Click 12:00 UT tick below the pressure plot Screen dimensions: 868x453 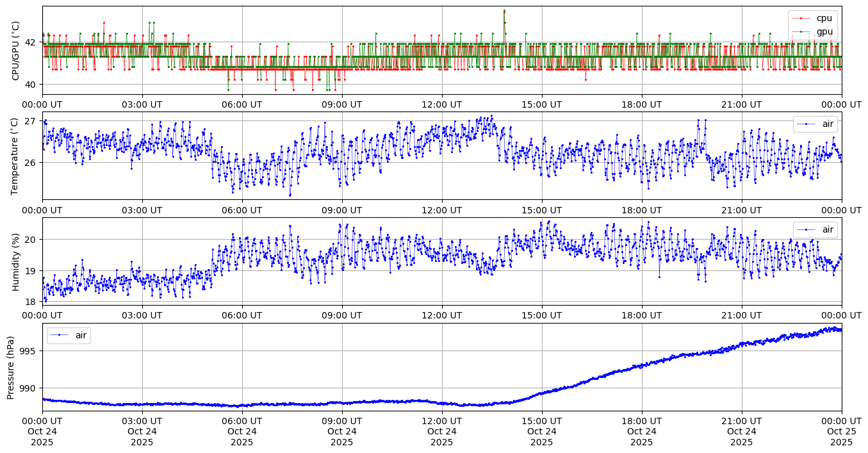(x=441, y=420)
